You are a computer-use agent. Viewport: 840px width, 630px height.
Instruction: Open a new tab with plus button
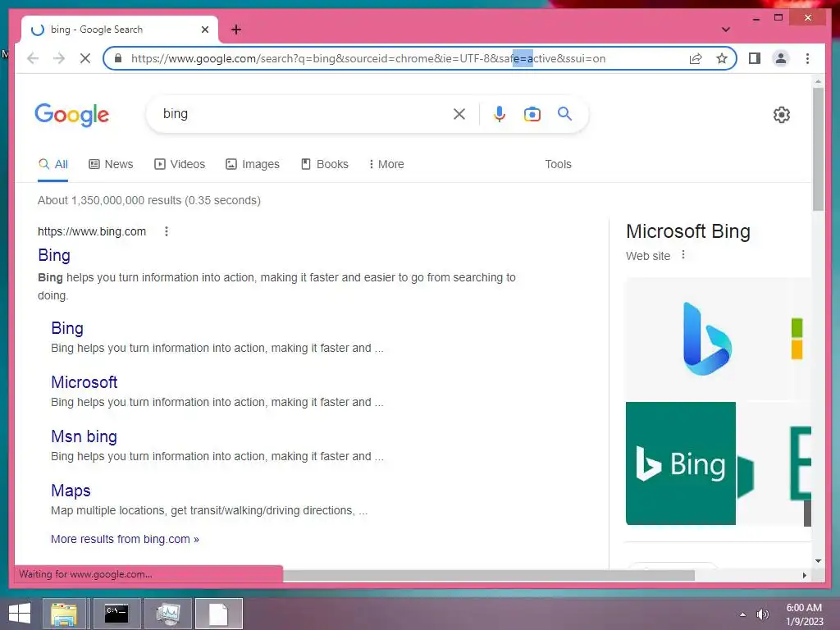(236, 30)
